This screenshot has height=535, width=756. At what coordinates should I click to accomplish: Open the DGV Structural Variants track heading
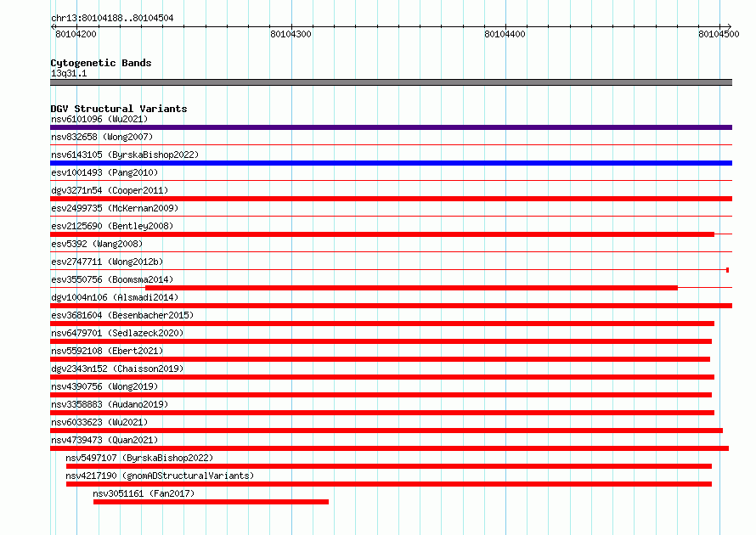[x=119, y=109]
